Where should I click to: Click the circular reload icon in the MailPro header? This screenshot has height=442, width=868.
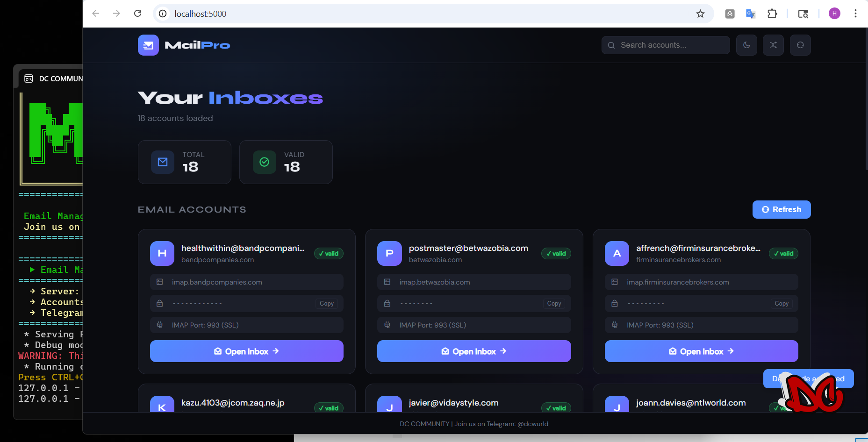point(800,45)
